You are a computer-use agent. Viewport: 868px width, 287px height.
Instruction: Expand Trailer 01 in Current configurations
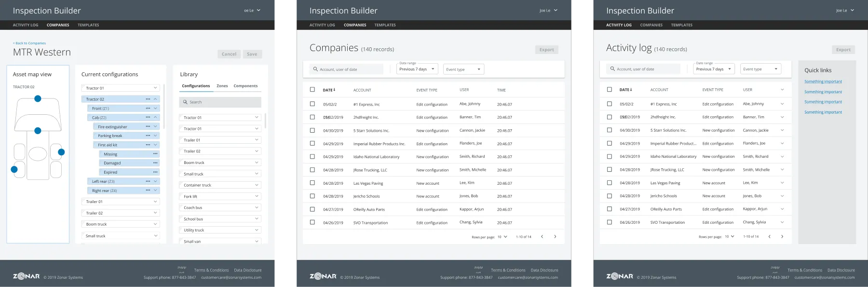point(155,202)
